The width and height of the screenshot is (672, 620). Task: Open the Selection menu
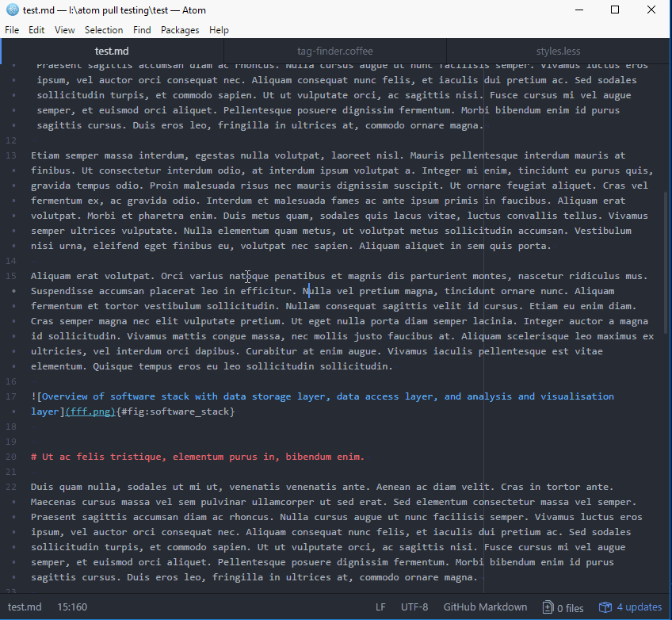[x=104, y=29]
